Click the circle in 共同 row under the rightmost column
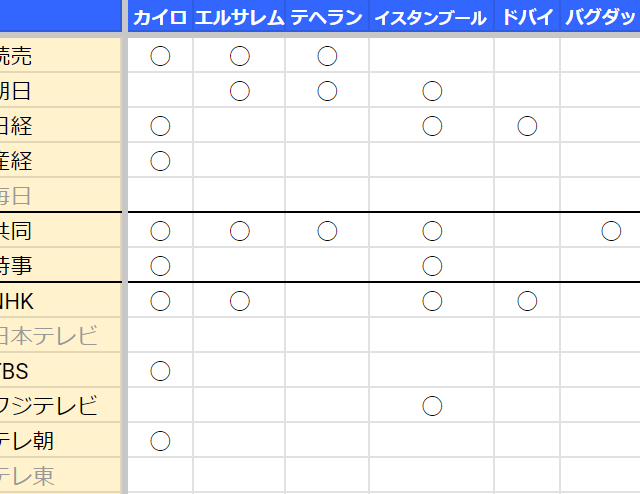The width and height of the screenshot is (640, 494). coord(611,231)
